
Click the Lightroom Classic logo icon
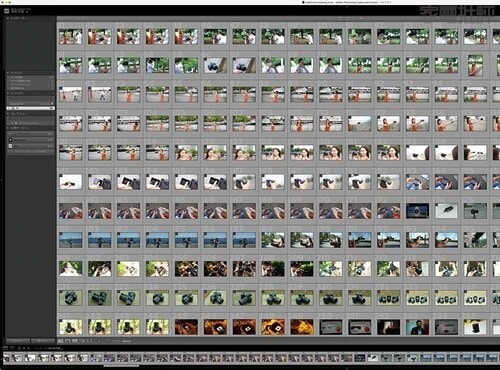(7, 11)
